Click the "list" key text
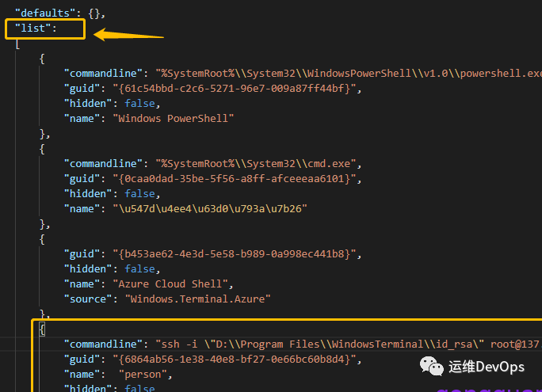This screenshot has height=392, width=542. click(x=32, y=29)
